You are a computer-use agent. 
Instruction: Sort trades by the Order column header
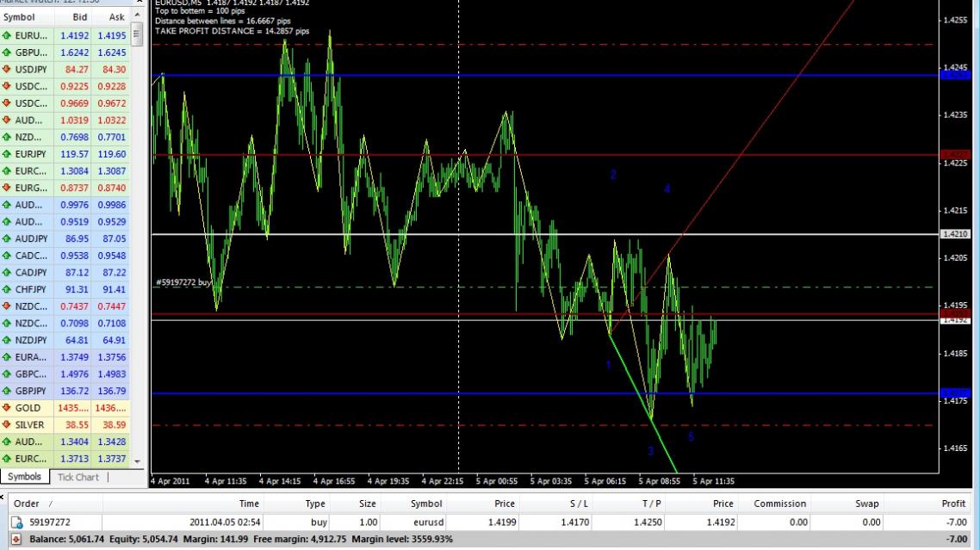[28, 504]
